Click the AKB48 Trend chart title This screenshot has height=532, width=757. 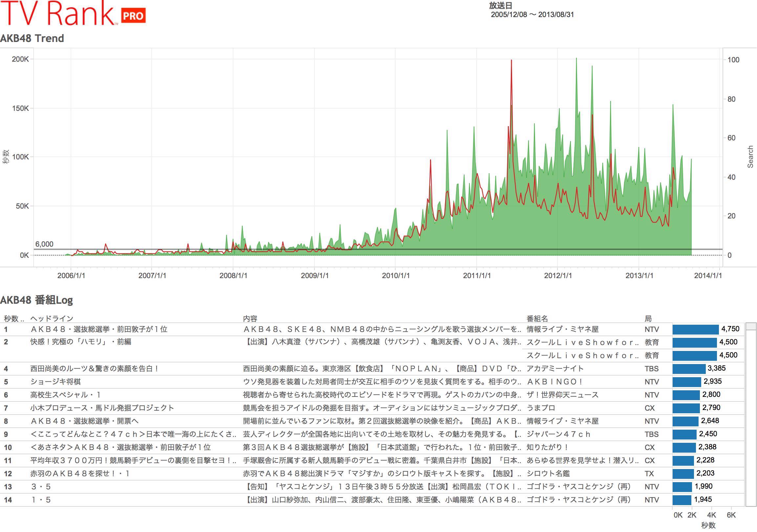32,38
